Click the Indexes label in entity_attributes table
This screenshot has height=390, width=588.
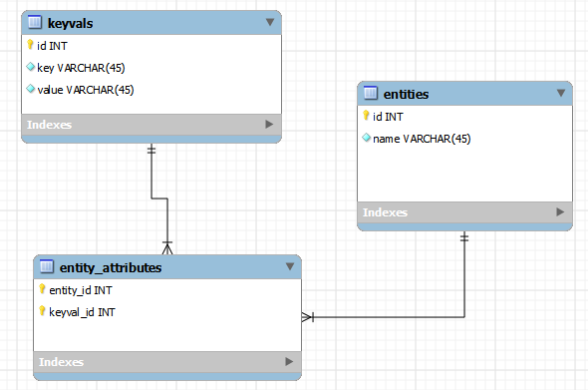click(61, 362)
